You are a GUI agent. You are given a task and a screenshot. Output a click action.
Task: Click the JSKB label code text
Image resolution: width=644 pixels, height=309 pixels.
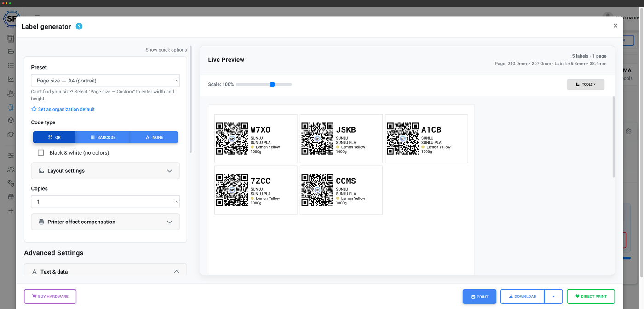[346, 130]
